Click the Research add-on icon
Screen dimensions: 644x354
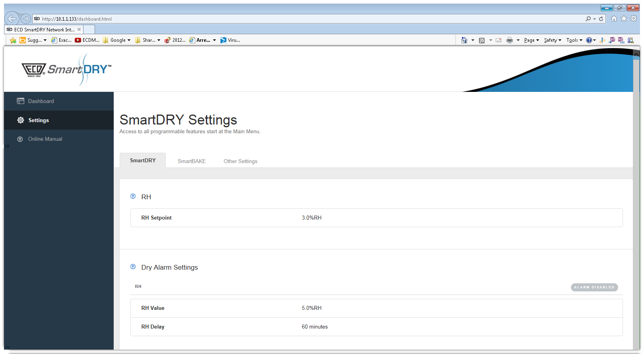630,40
